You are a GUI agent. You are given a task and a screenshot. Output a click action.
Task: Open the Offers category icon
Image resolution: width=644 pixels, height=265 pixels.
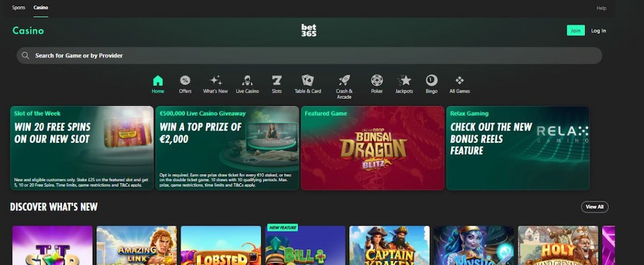185,81
